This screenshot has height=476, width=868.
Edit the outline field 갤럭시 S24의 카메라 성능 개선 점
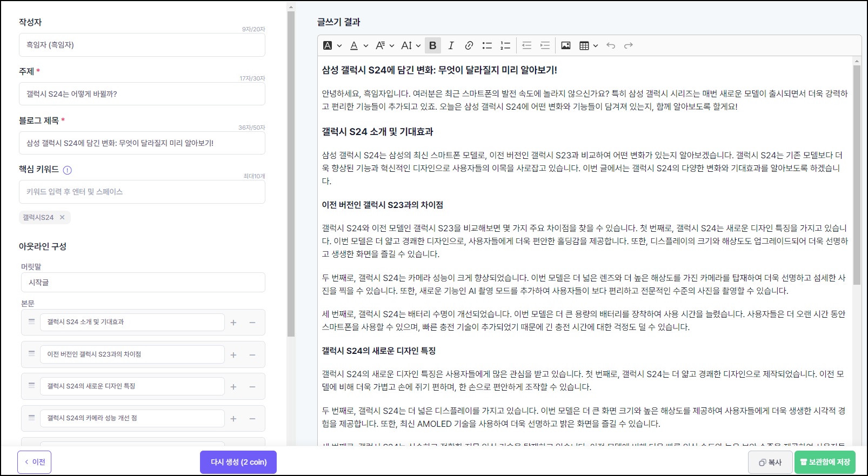coord(132,418)
